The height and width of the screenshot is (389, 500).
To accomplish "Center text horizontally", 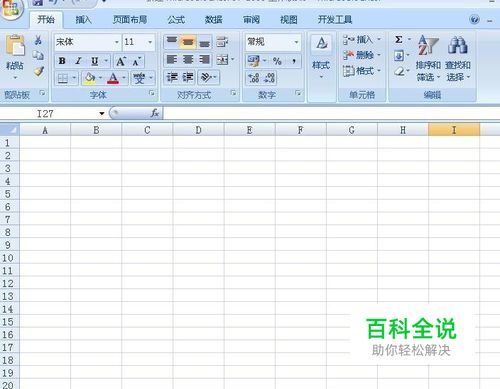I will click(x=188, y=60).
